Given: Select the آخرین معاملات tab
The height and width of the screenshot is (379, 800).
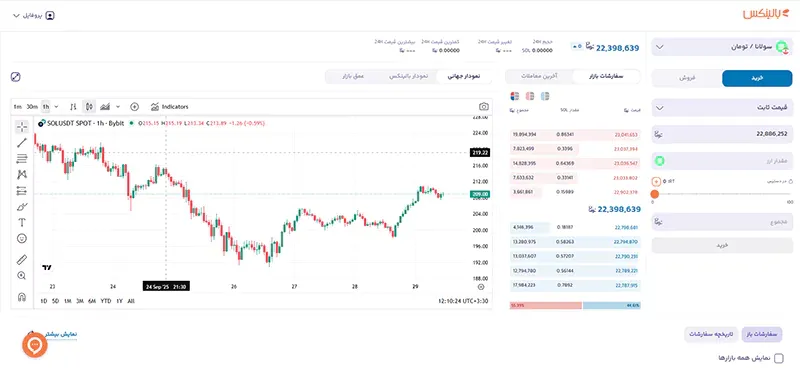Looking at the screenshot, I should pyautogui.click(x=539, y=77).
